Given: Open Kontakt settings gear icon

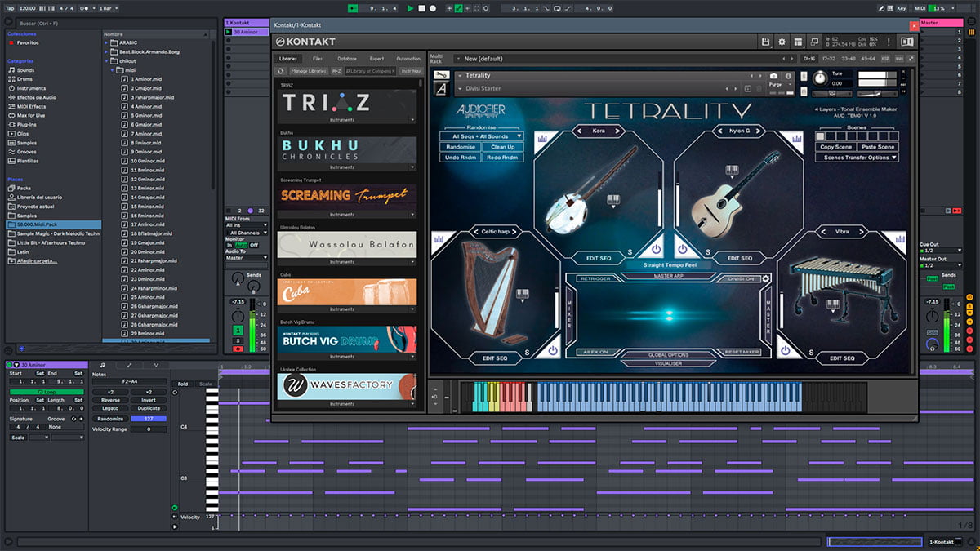Looking at the screenshot, I should coord(782,42).
